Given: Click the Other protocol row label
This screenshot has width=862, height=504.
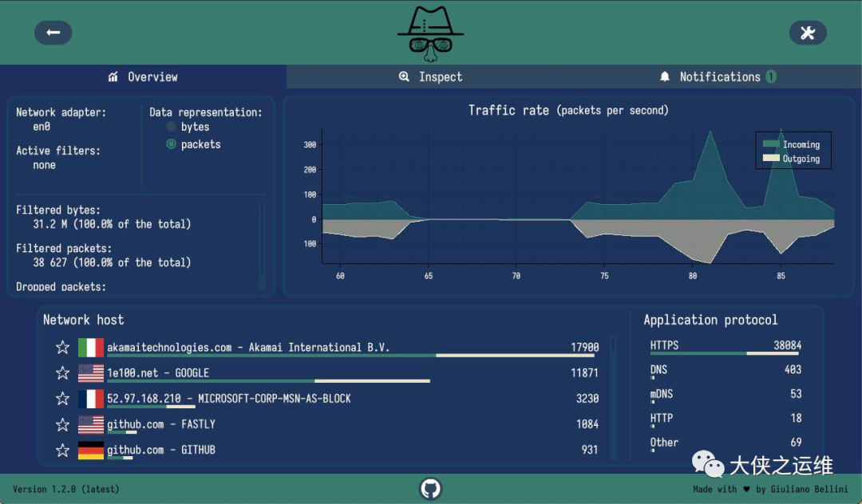Looking at the screenshot, I should 664,442.
